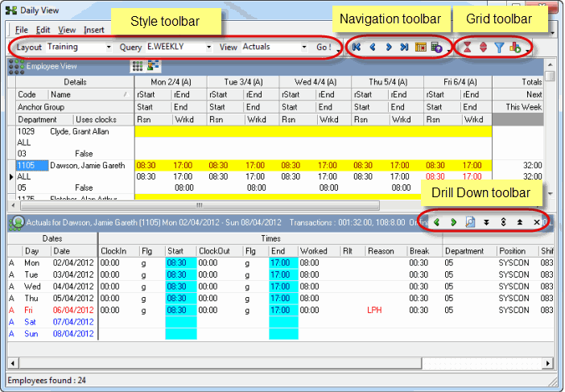Click the Reason column header
Image resolution: width=565 pixels, height=392 pixels.
(x=386, y=251)
